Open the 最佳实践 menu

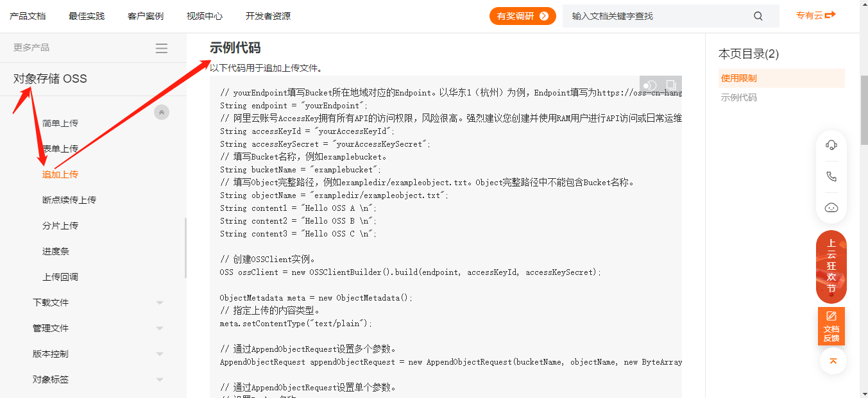pos(87,15)
